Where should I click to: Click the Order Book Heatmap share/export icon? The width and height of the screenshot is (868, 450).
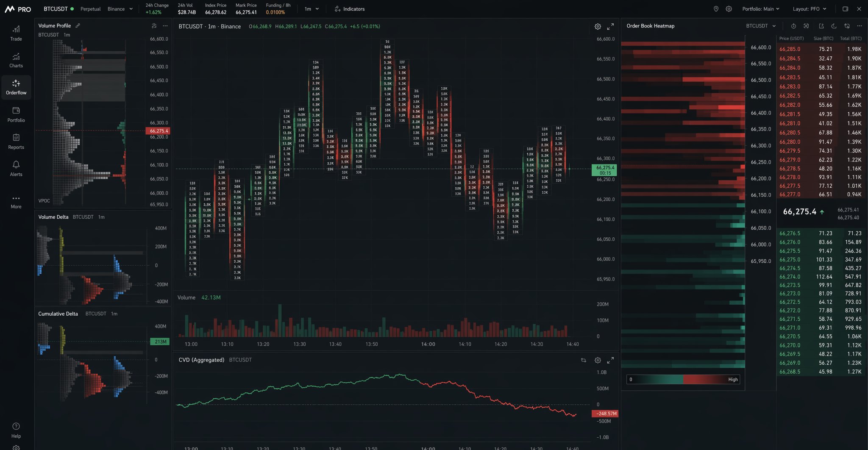coord(821,26)
